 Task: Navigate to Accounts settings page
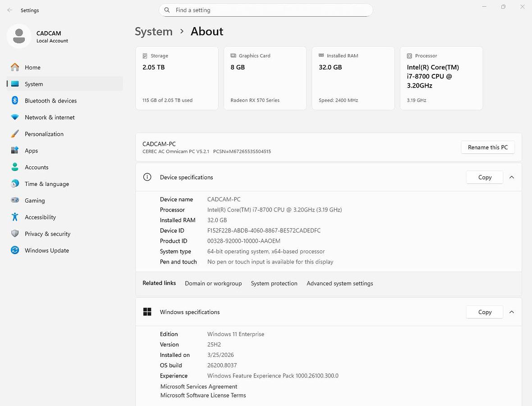[x=36, y=167]
